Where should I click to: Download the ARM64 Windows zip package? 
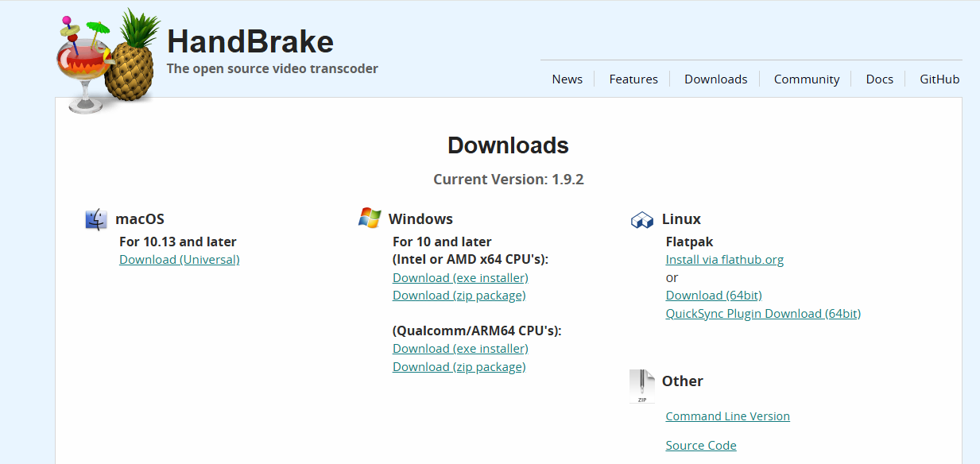pyautogui.click(x=459, y=367)
